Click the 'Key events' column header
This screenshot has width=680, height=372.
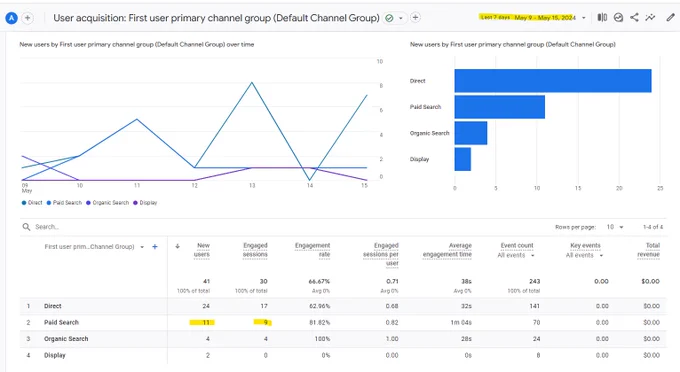[x=585, y=245]
